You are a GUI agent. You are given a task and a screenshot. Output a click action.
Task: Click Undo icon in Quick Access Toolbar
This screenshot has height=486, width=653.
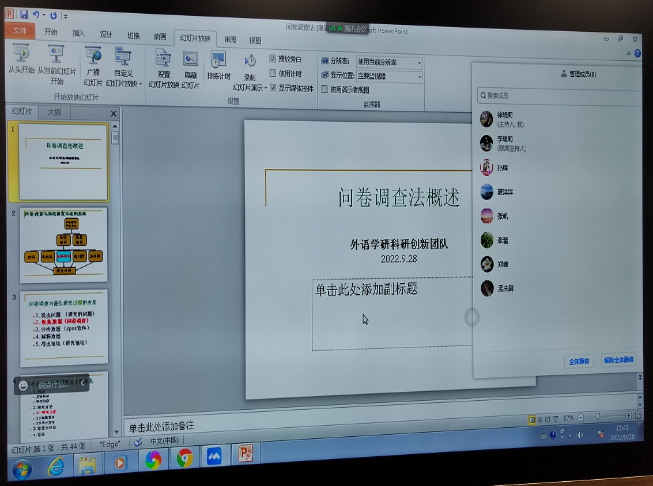pos(36,15)
